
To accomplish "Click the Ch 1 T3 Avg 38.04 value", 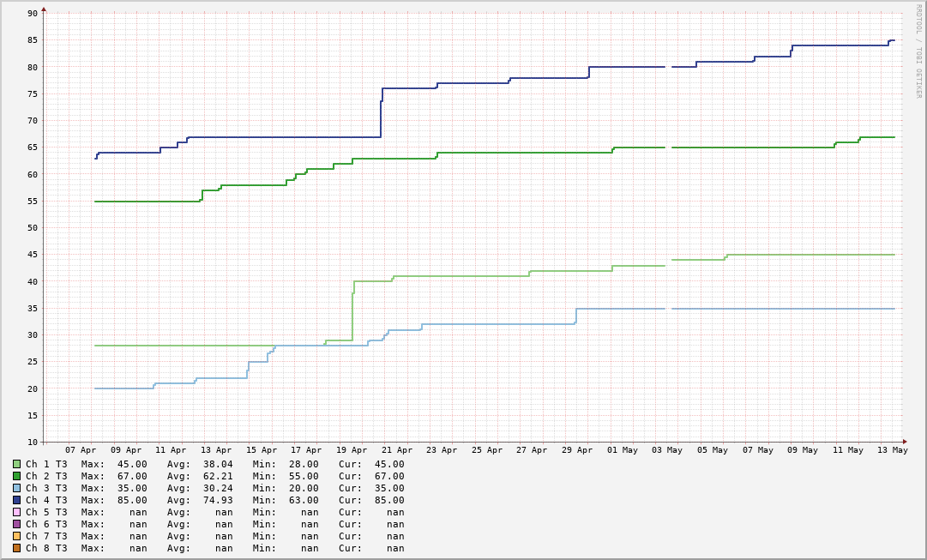I will coord(218,464).
